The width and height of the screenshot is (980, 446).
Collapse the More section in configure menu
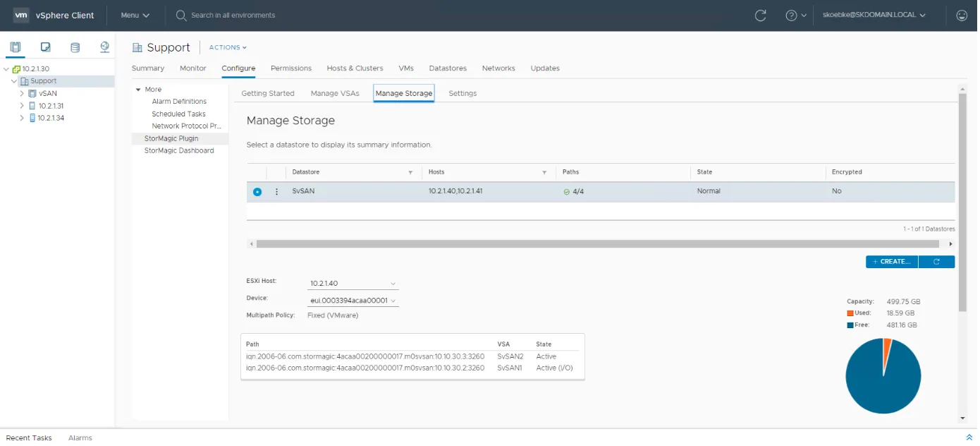pos(138,90)
